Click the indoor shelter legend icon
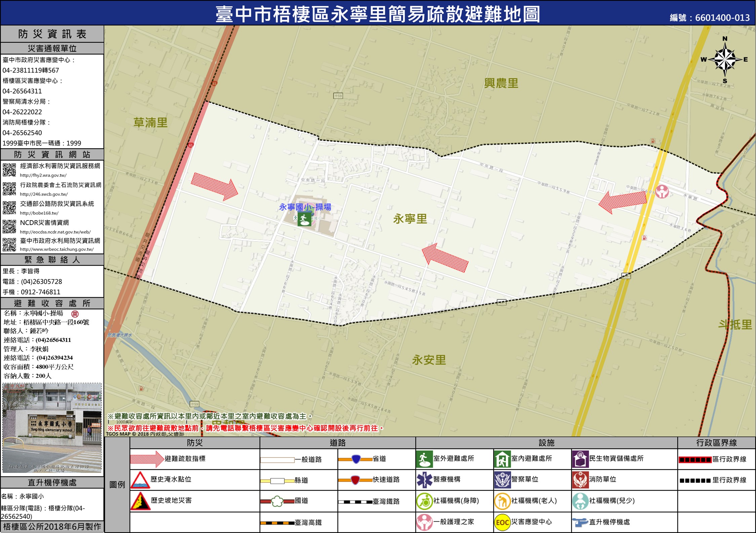Image resolution: width=756 pixels, height=533 pixels. tap(502, 459)
